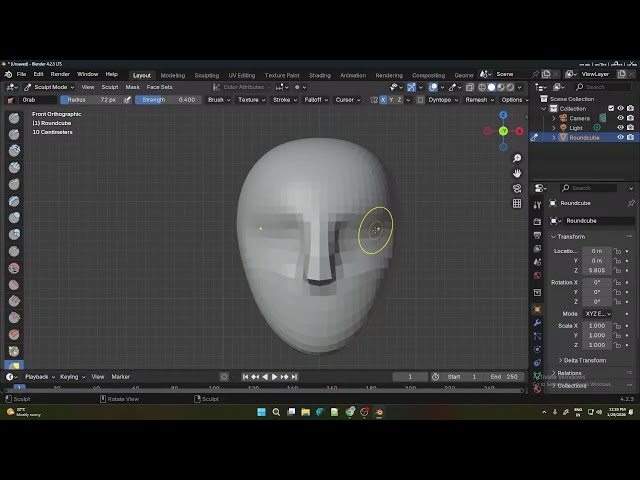Open the Particles properties tab icon
640x480 pixels.
[537, 336]
